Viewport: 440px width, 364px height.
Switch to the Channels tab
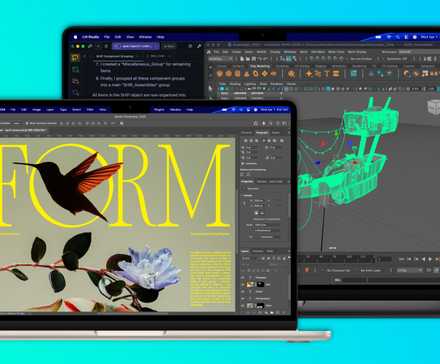tap(258, 251)
